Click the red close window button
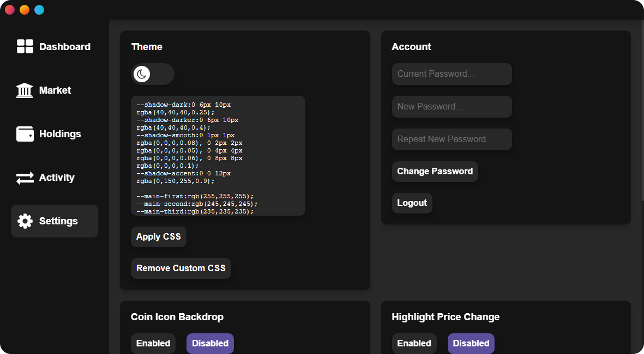 [10, 10]
